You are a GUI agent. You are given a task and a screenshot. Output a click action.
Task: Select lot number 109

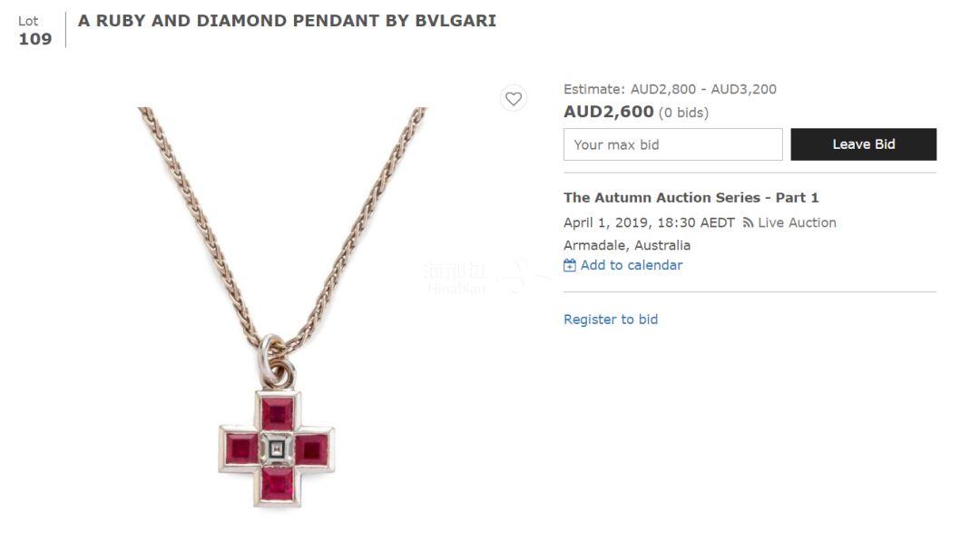click(35, 39)
